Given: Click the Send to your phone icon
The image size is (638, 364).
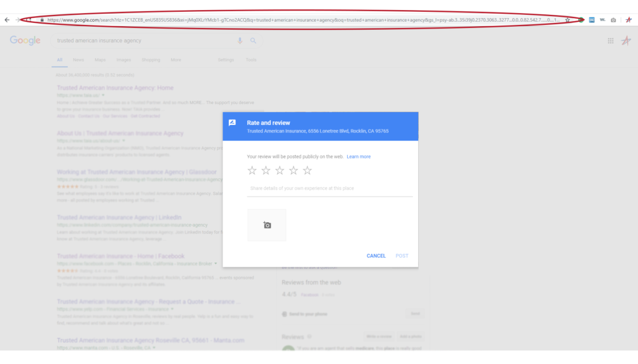Looking at the screenshot, I should coord(284,314).
